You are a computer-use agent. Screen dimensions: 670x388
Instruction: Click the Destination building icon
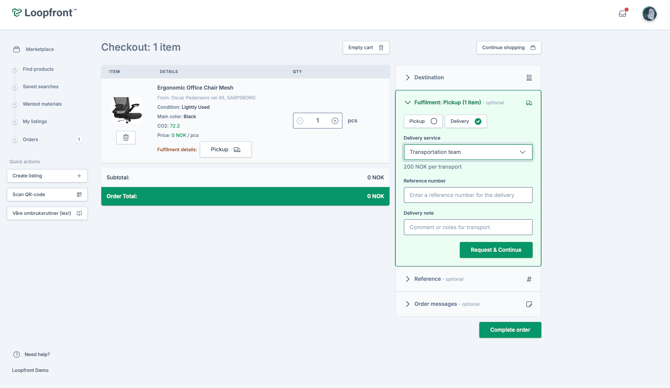click(529, 78)
